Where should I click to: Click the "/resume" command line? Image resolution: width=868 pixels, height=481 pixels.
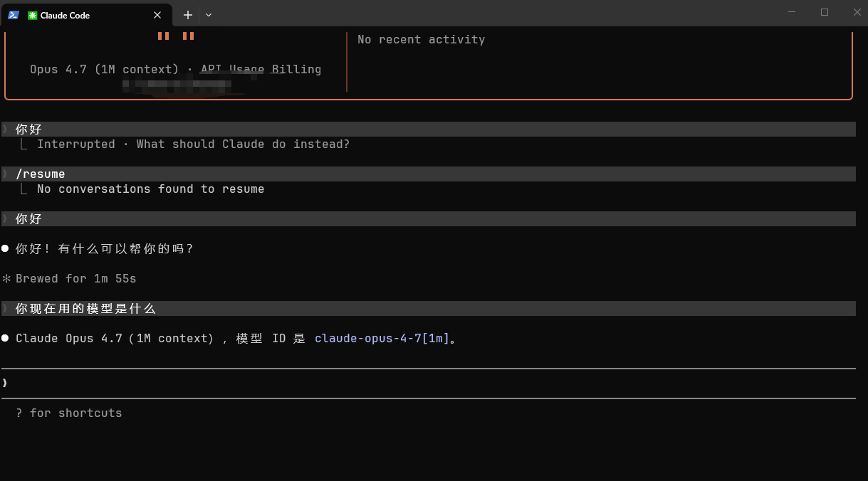(x=429, y=174)
